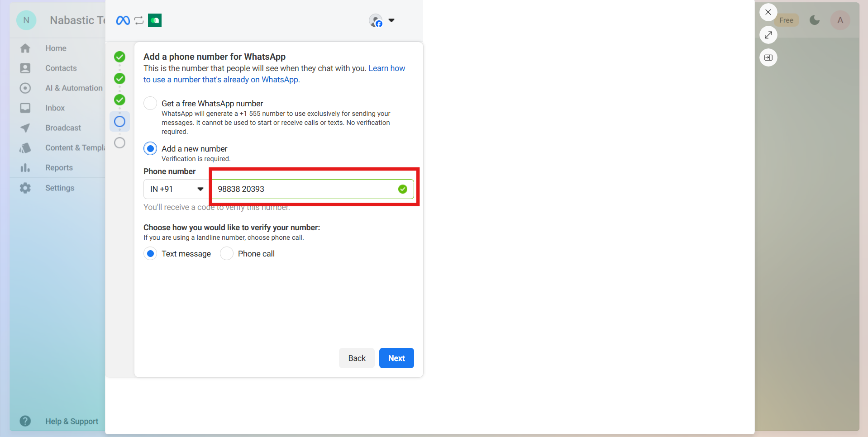868x437 pixels.
Task: Click the Home icon in sidebar
Action: (25, 48)
